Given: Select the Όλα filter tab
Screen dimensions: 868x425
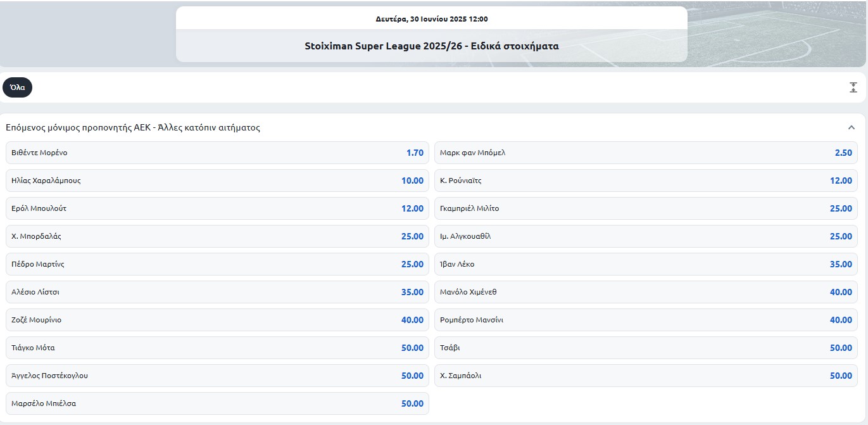Looking at the screenshot, I should tap(17, 87).
